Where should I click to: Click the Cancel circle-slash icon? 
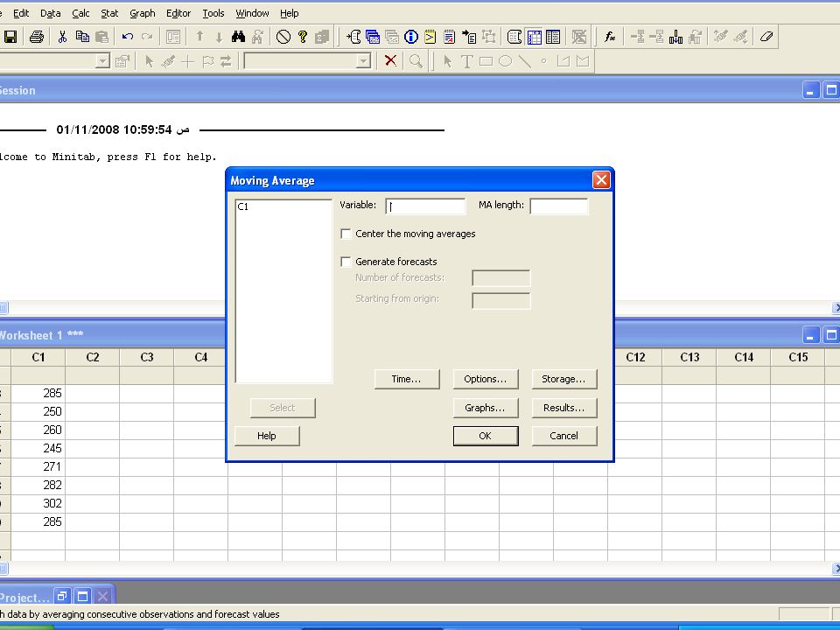pos(283,37)
